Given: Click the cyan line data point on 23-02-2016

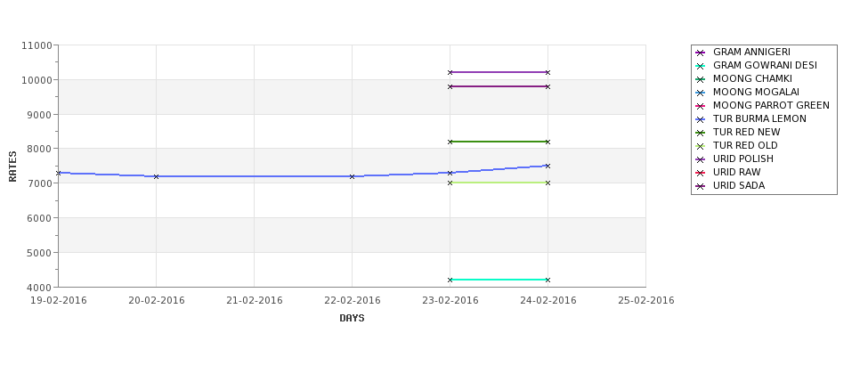Looking at the screenshot, I should pyautogui.click(x=450, y=280).
